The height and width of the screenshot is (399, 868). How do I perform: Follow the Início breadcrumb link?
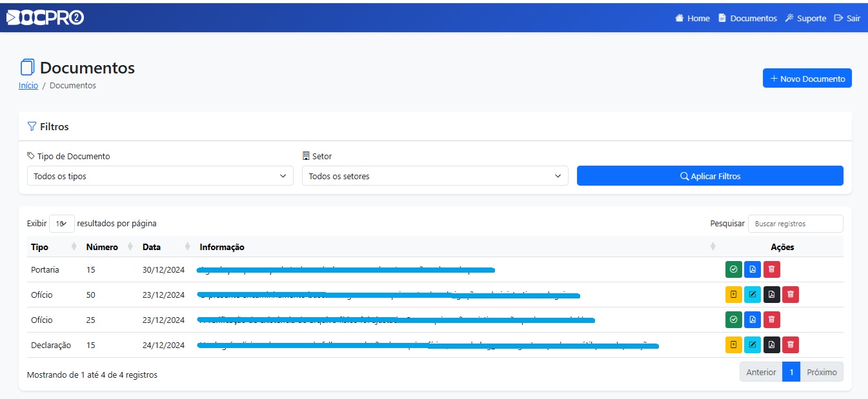[x=28, y=85]
